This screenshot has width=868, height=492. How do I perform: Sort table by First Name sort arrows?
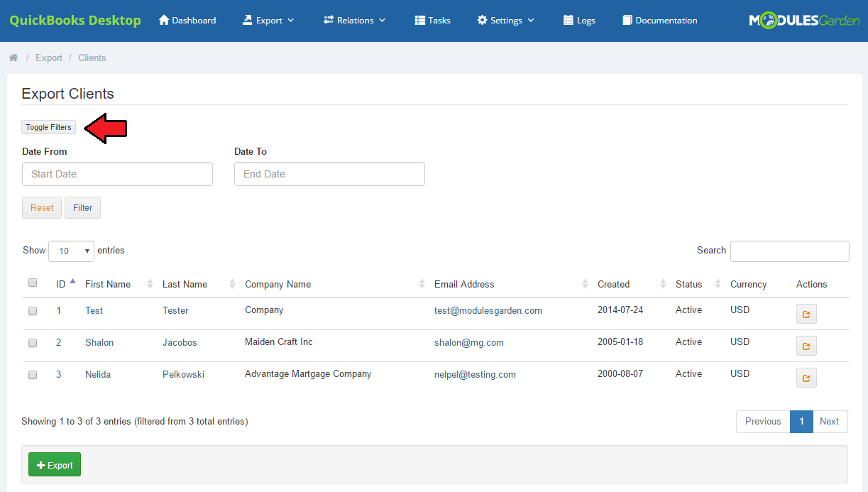pos(150,284)
